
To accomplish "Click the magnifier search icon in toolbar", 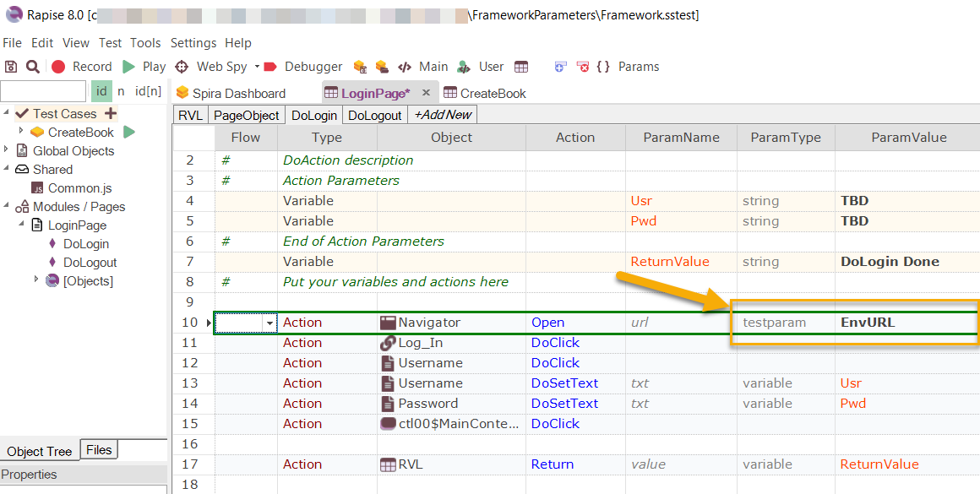I will click(32, 67).
